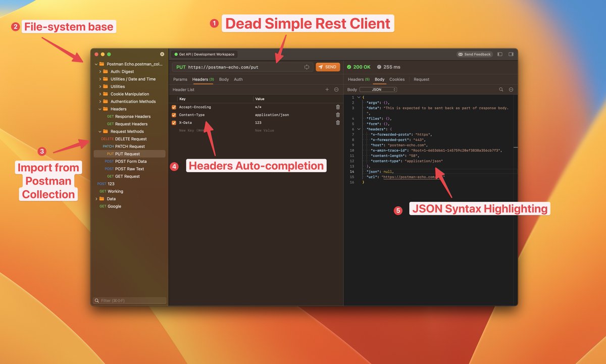
Task: Click the refresh icon beside the request URL
Action: tap(307, 67)
